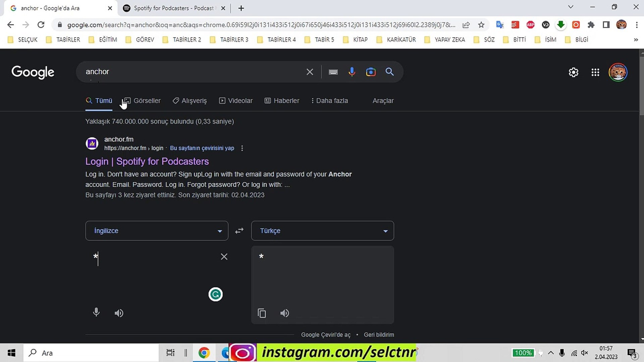This screenshot has width=644, height=362.
Task: Open Google Translate extension
Action: [x=500, y=25]
